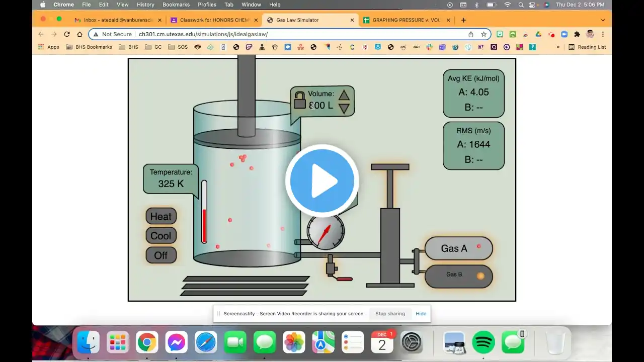Reload the page with the refresh icon
The width and height of the screenshot is (644, 362).
66,34
